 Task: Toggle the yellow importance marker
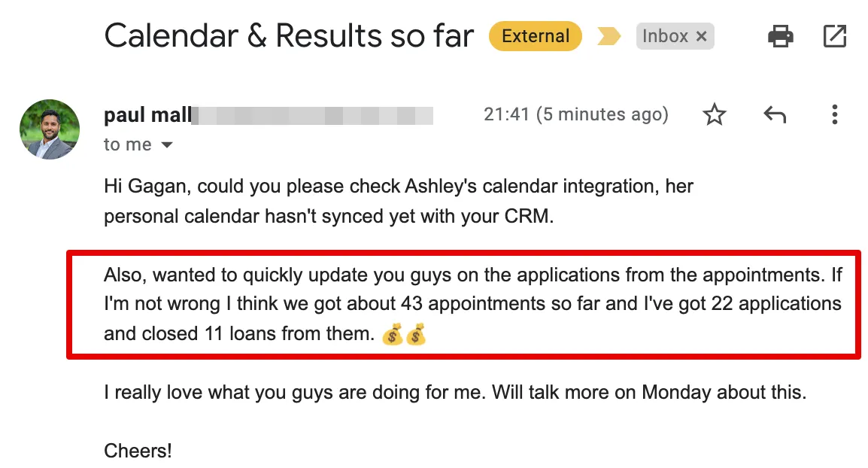(609, 36)
